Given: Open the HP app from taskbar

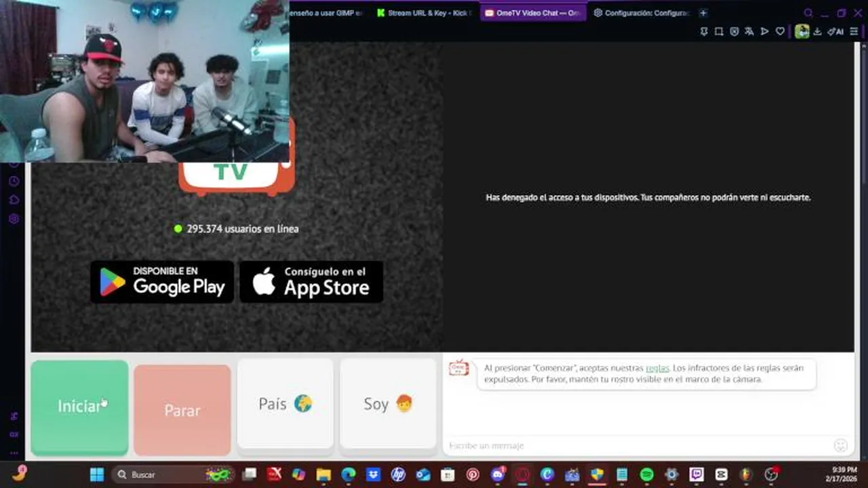Looking at the screenshot, I should coord(398,474).
